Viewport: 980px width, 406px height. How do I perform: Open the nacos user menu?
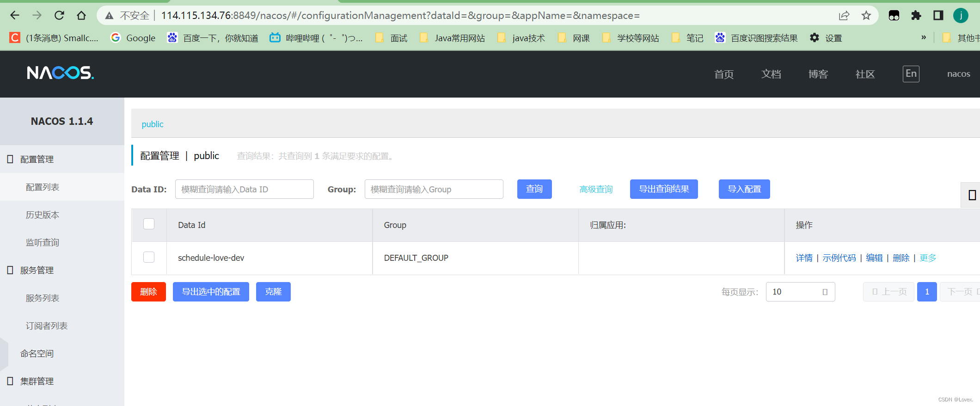[x=958, y=74]
